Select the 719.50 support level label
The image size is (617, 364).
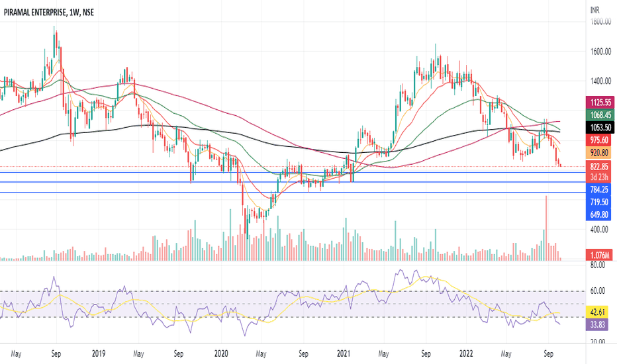click(x=598, y=203)
